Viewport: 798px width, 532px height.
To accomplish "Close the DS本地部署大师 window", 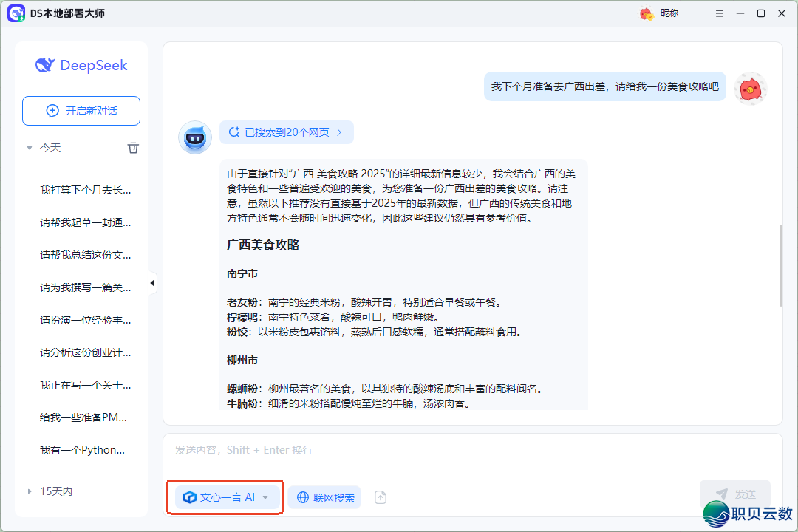I will pos(782,13).
